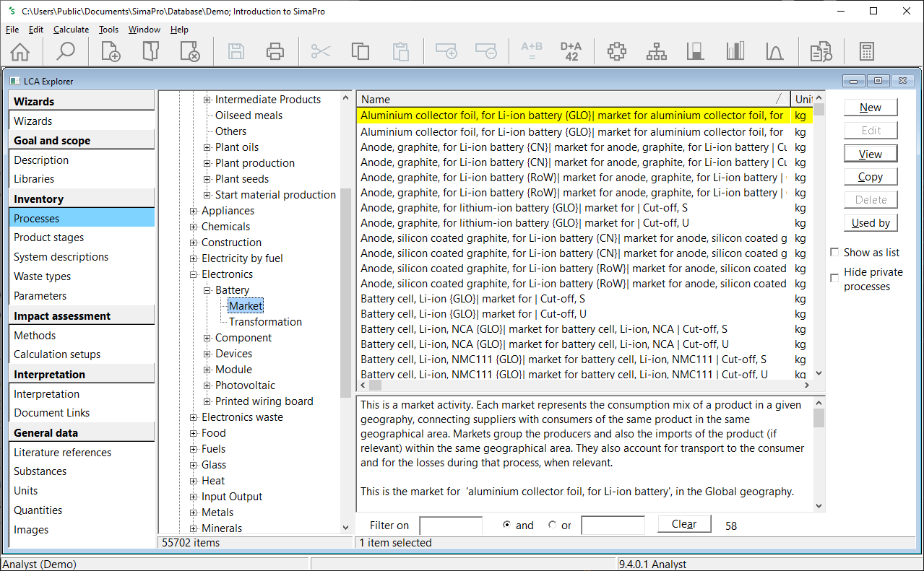The width and height of the screenshot is (924, 571).
Task: Click the Network puzzle-shaped icon
Action: (x=616, y=51)
